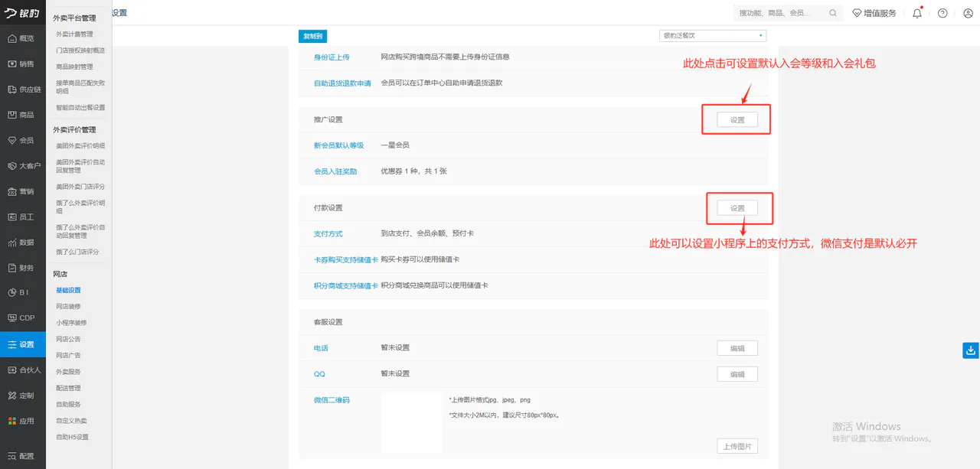
Task: Click the 支付方式 label
Action: point(328,233)
